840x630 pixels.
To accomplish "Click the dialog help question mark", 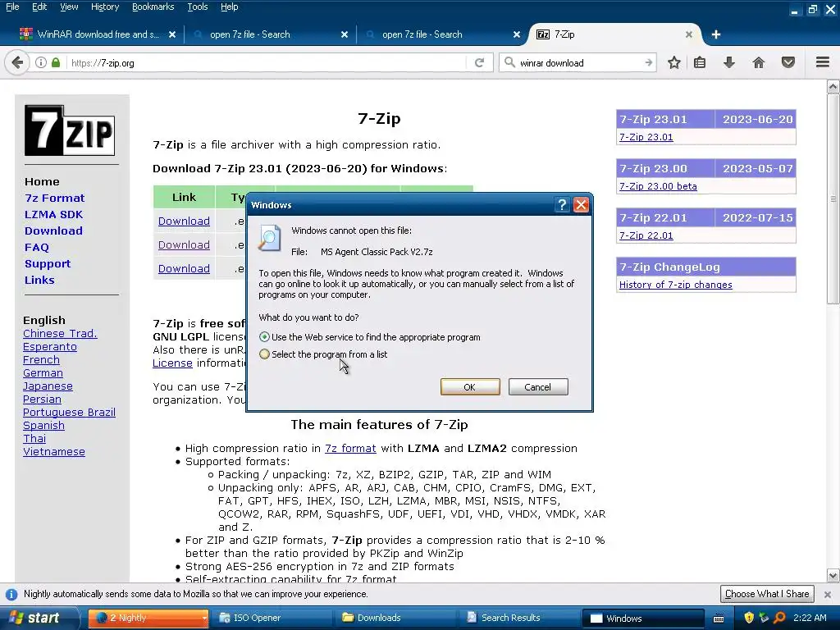I will point(561,204).
